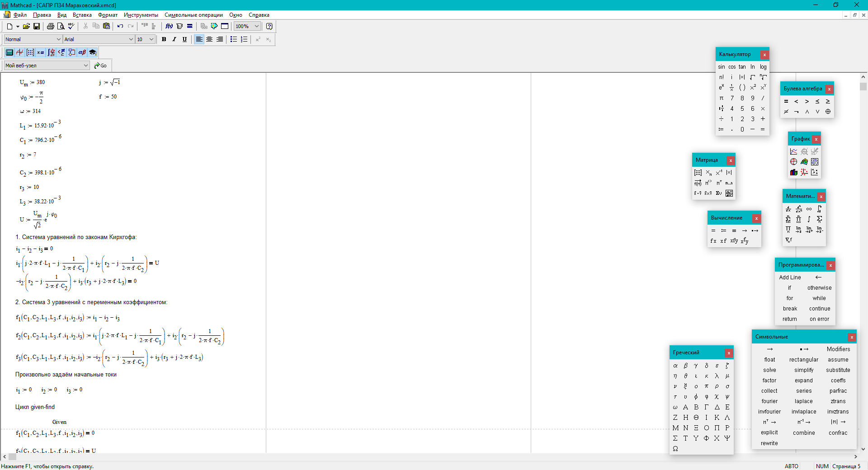Image resolution: width=868 pixels, height=470 pixels.
Task: Open the 100% zoom dropdown
Action: 247,26
